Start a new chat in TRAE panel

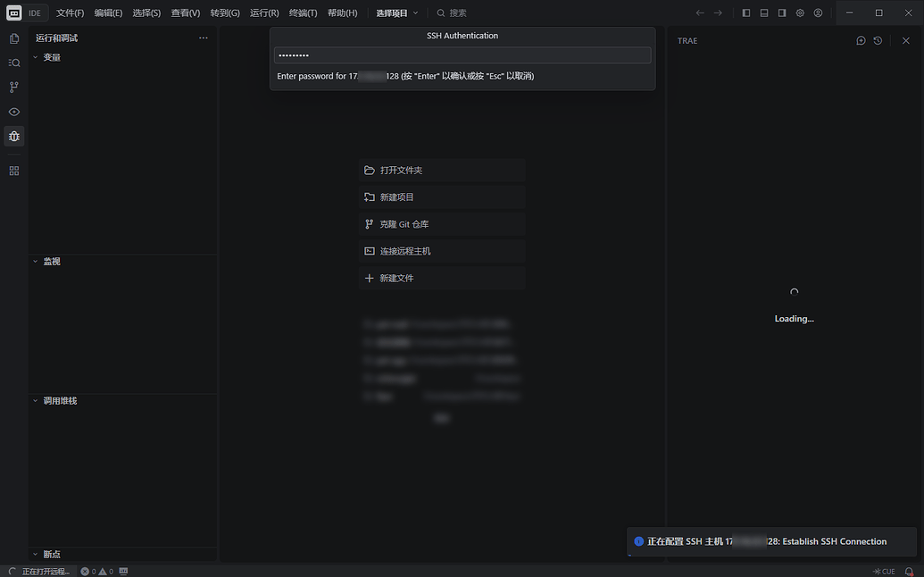click(x=861, y=41)
